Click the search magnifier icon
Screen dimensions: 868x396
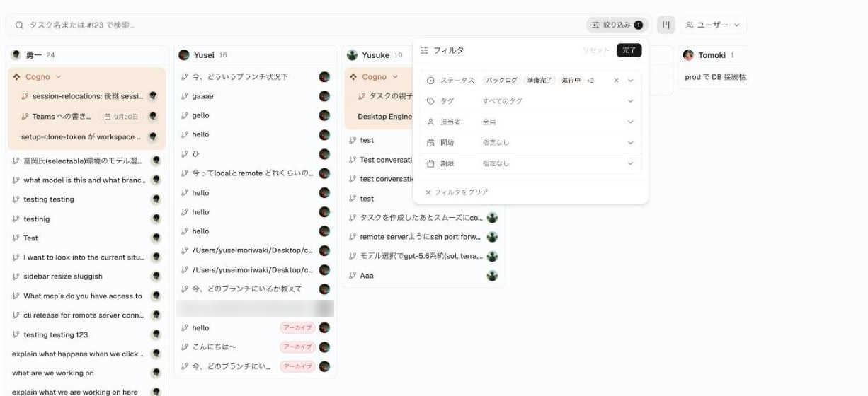(x=19, y=25)
